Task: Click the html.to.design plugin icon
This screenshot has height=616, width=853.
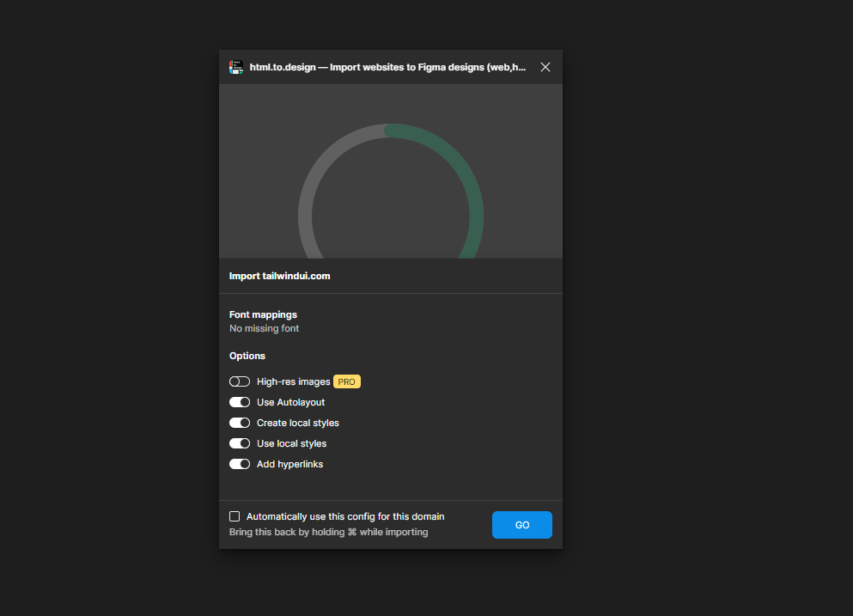Action: (236, 66)
